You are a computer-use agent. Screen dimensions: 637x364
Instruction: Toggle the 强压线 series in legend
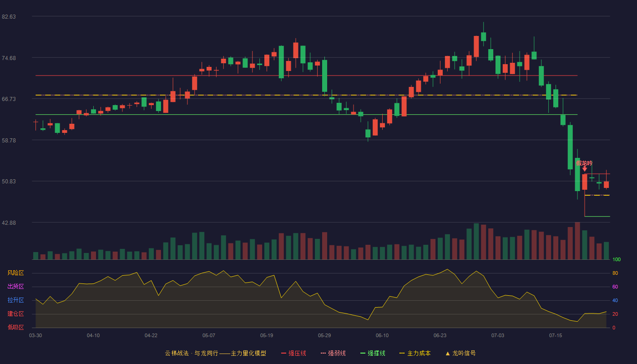[297, 354]
